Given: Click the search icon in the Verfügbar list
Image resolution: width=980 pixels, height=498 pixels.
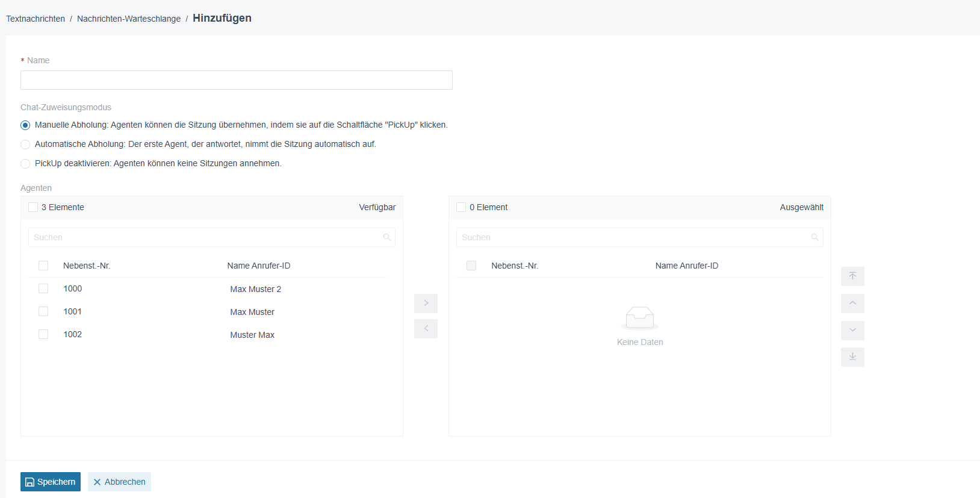Looking at the screenshot, I should click(x=387, y=237).
